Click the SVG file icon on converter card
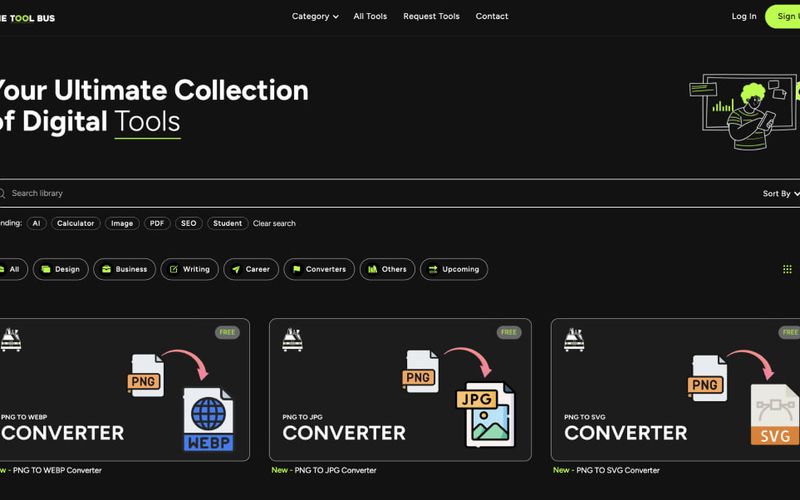The image size is (800, 500). pos(774,414)
